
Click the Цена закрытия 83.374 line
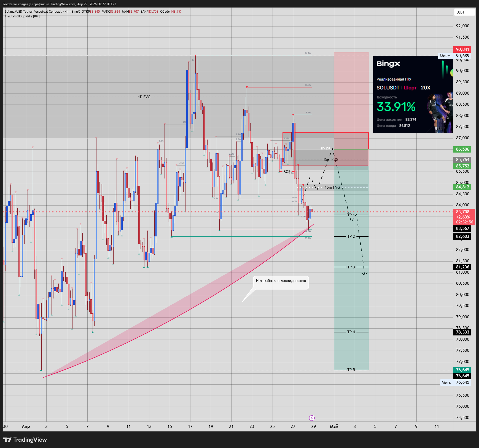coord(396,119)
